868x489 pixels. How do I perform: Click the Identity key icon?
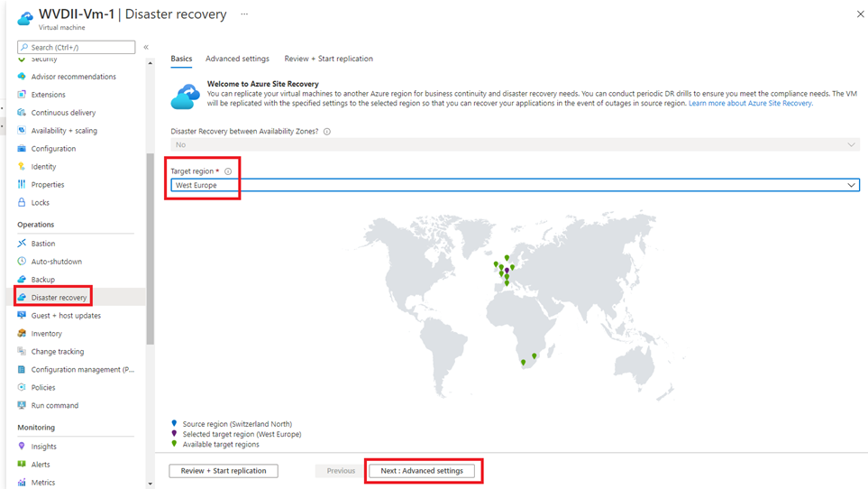click(22, 166)
